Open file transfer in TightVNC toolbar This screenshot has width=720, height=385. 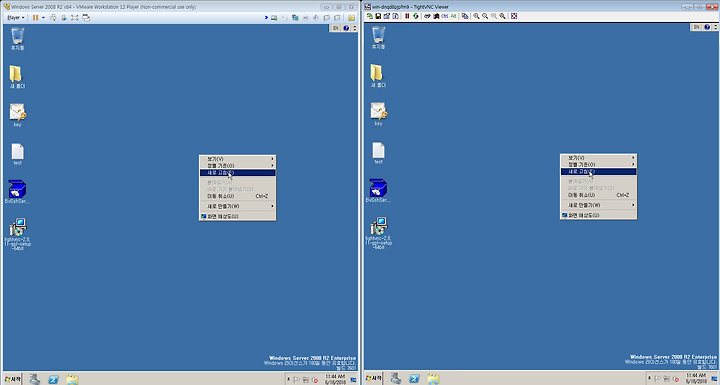coord(465,16)
